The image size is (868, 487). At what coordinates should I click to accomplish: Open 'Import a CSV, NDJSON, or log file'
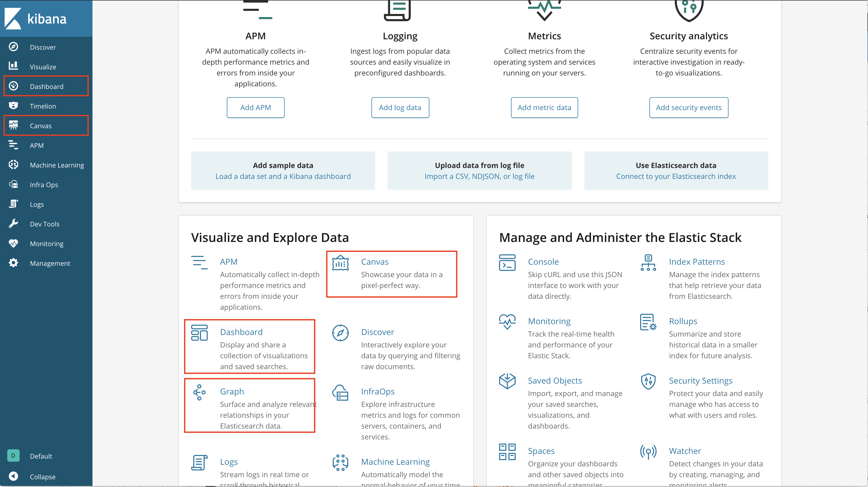tap(479, 176)
